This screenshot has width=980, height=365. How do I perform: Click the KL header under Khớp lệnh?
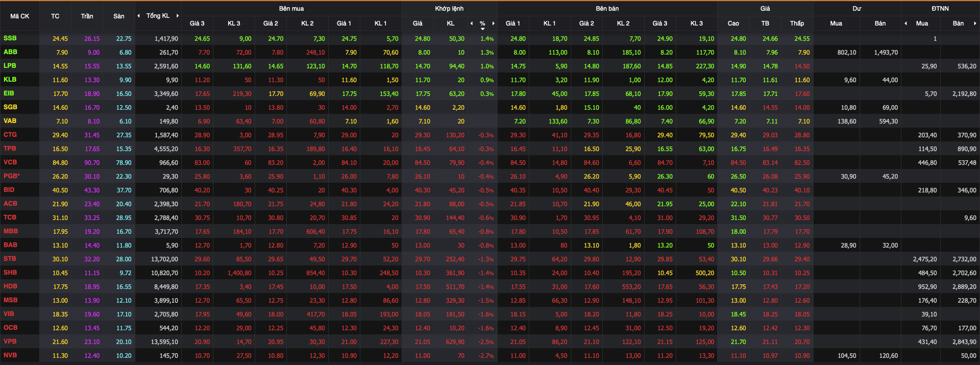(x=451, y=23)
